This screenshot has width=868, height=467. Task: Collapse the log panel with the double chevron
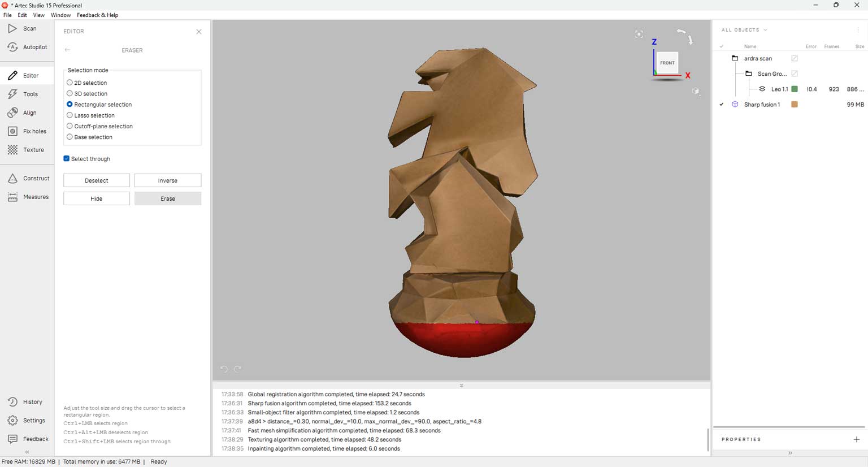[461, 386]
